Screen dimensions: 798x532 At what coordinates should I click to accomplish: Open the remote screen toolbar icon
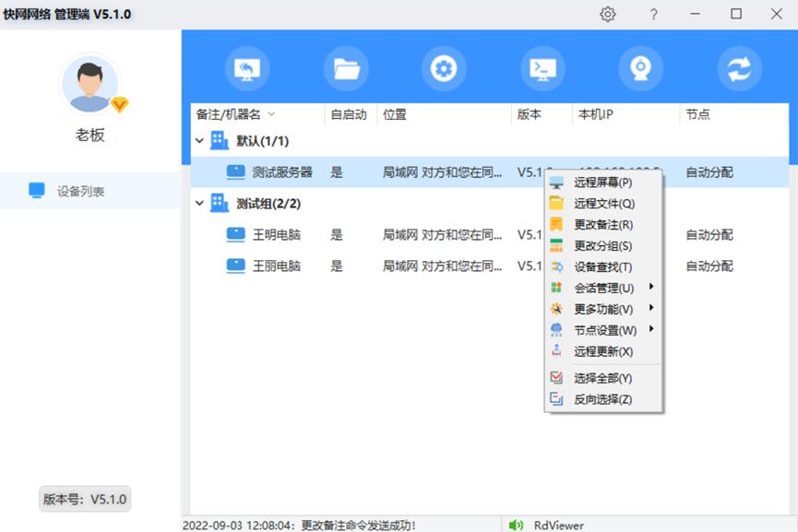tap(246, 67)
